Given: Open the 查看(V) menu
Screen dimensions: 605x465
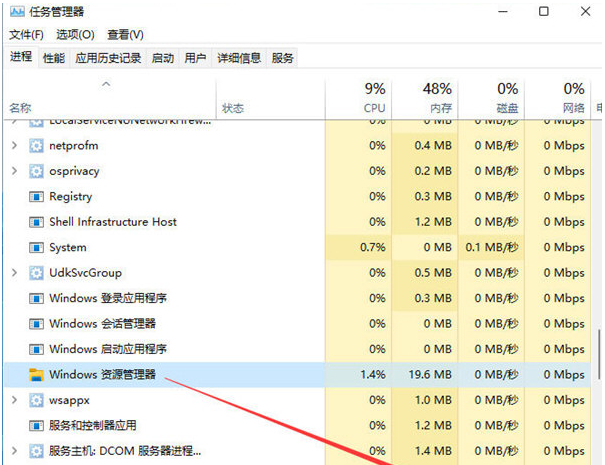Looking at the screenshot, I should click(125, 35).
